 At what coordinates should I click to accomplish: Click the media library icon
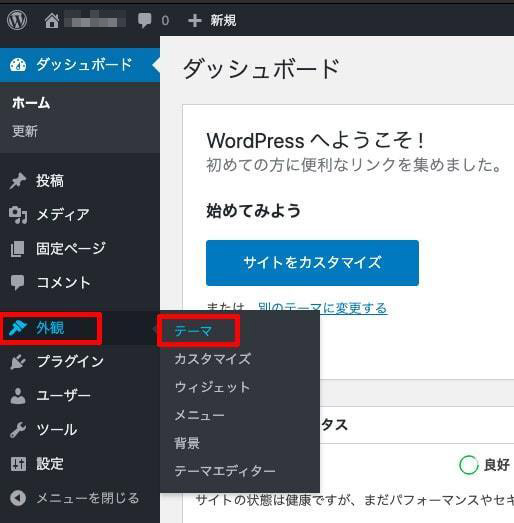pyautogui.click(x=18, y=215)
